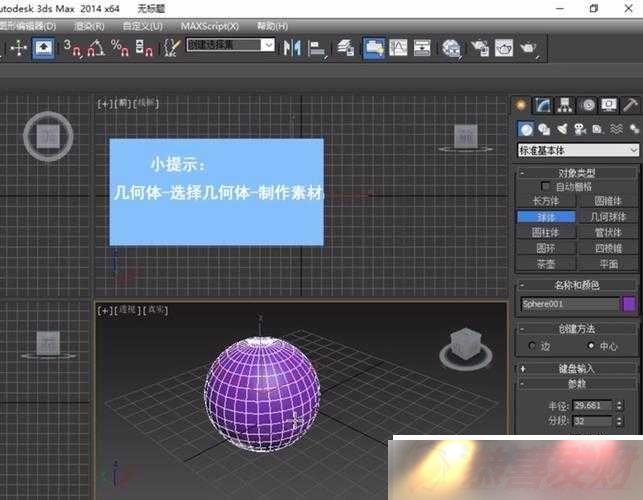Collapse the 名称和颜色 rollout
Screen dimensions: 643x500
pyautogui.click(x=576, y=285)
